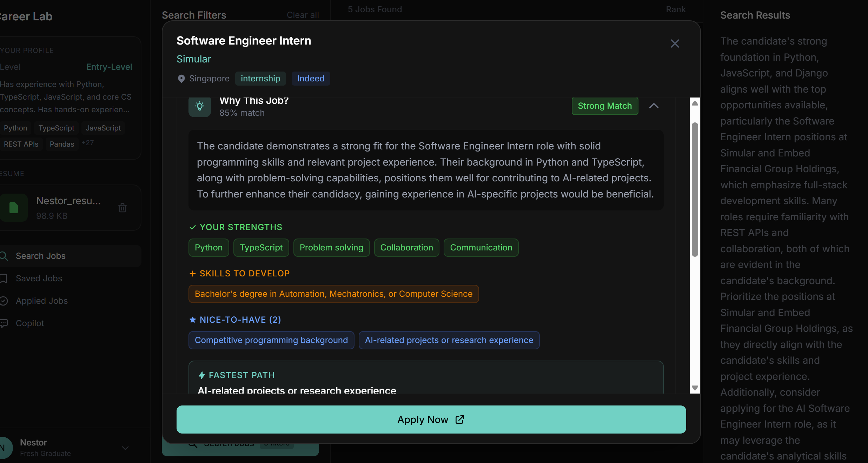The height and width of the screenshot is (463, 868).
Task: Open Saved Jobs in sidebar
Action: (39, 279)
